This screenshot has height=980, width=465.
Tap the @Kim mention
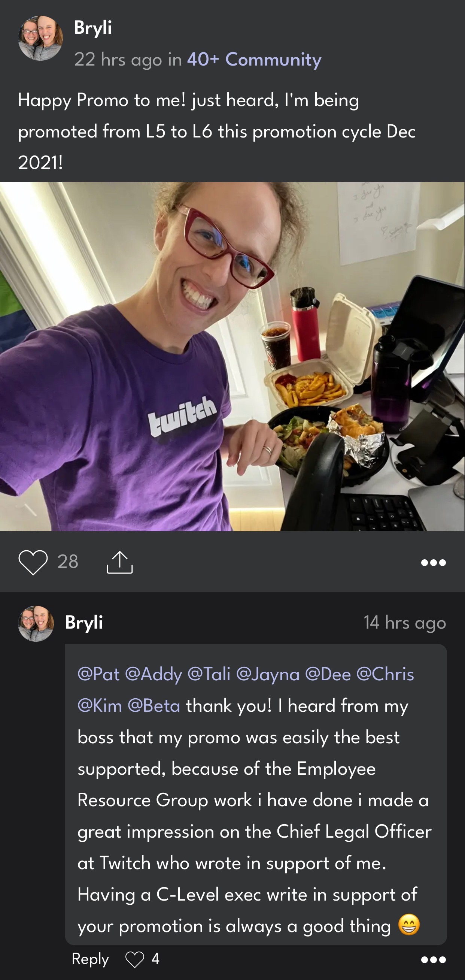click(100, 706)
